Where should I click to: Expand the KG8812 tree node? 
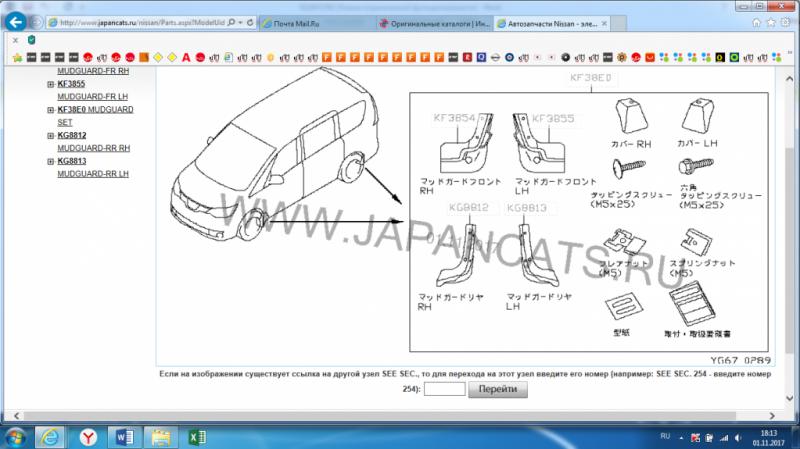(x=51, y=136)
